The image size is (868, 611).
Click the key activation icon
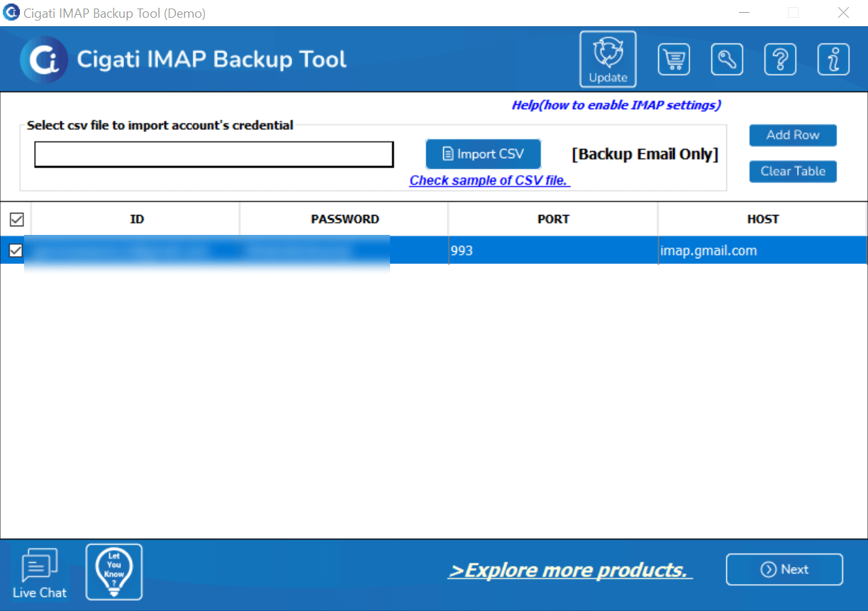pos(727,60)
